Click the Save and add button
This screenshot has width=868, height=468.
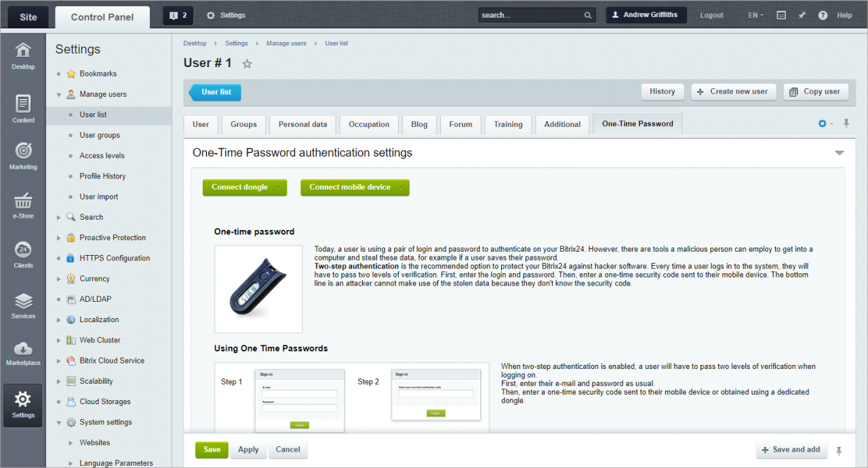[x=792, y=450]
